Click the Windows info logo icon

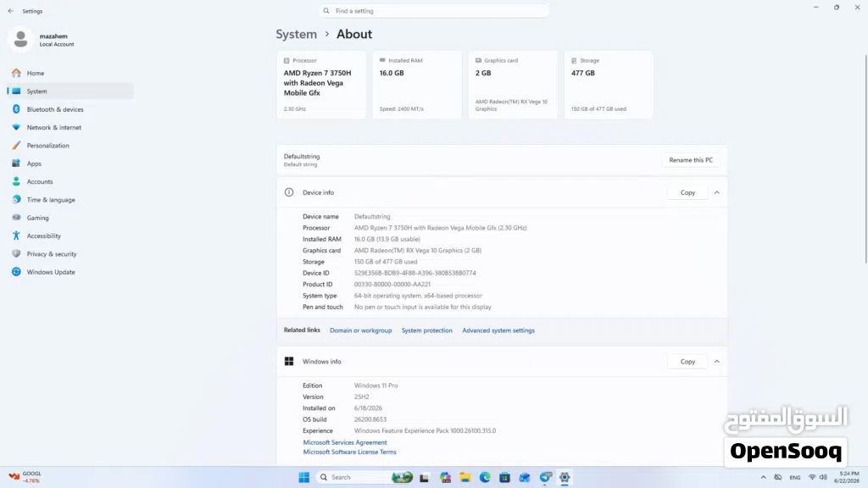point(289,361)
